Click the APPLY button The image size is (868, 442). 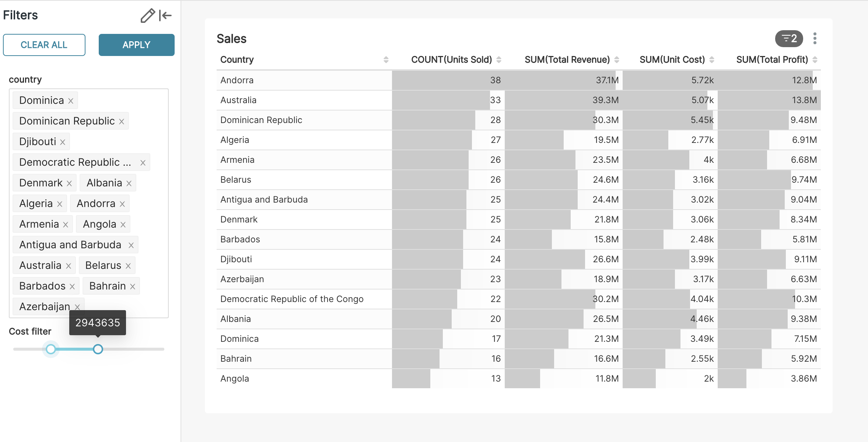point(136,45)
